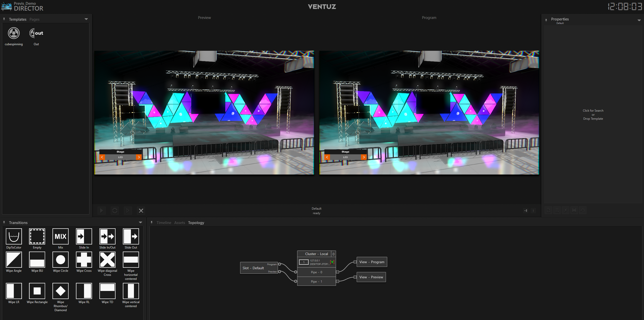The height and width of the screenshot is (320, 644).
Task: Choose the Mix transition
Action: (61, 236)
